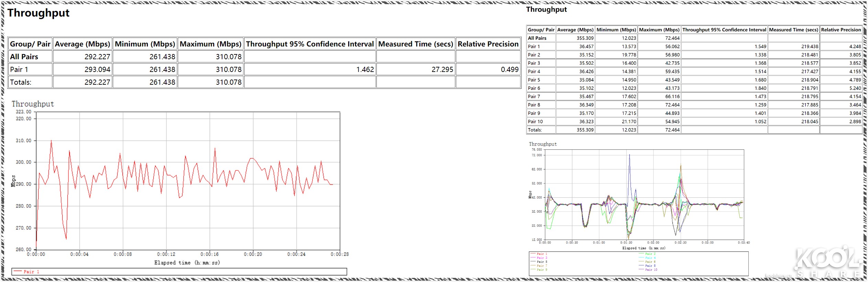Viewport: 868px width, 282px height.
Task: Select the measured time cell 27.295
Action: [x=442, y=70]
